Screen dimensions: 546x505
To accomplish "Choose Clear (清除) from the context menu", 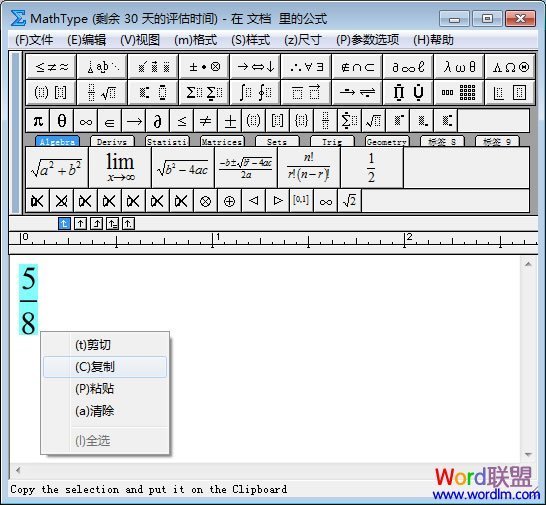I will [x=105, y=411].
